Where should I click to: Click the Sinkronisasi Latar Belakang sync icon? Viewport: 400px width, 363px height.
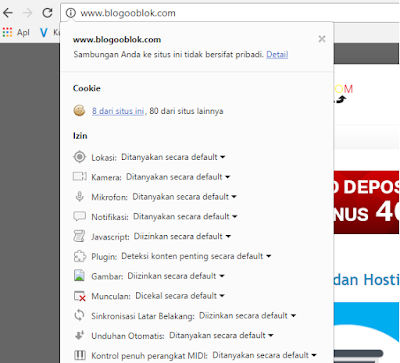coord(79,315)
